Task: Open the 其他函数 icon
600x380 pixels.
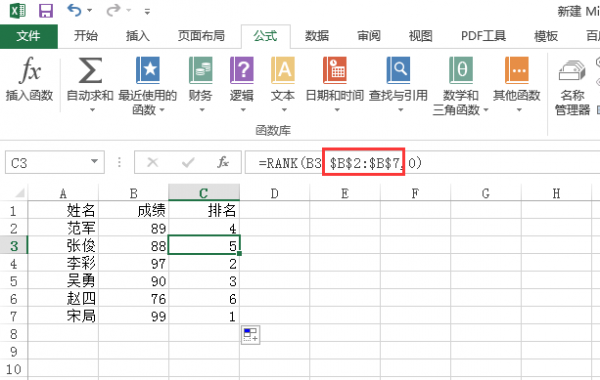Action: 517,70
